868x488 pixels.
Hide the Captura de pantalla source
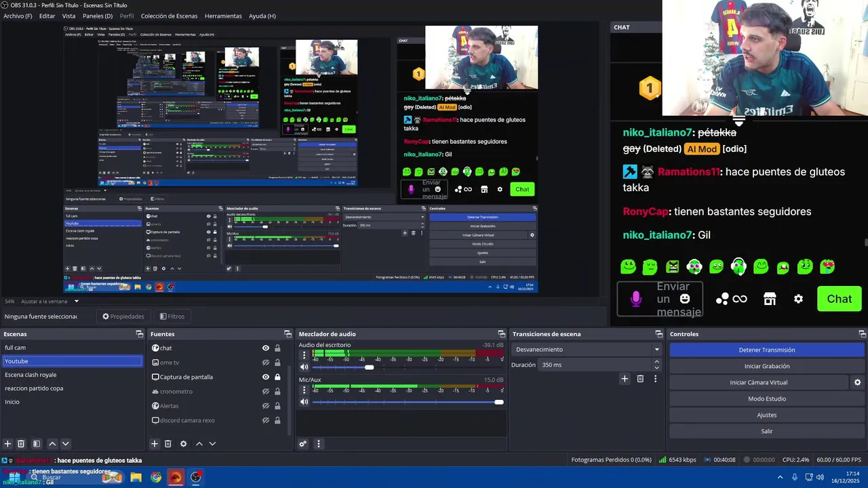pyautogui.click(x=266, y=377)
